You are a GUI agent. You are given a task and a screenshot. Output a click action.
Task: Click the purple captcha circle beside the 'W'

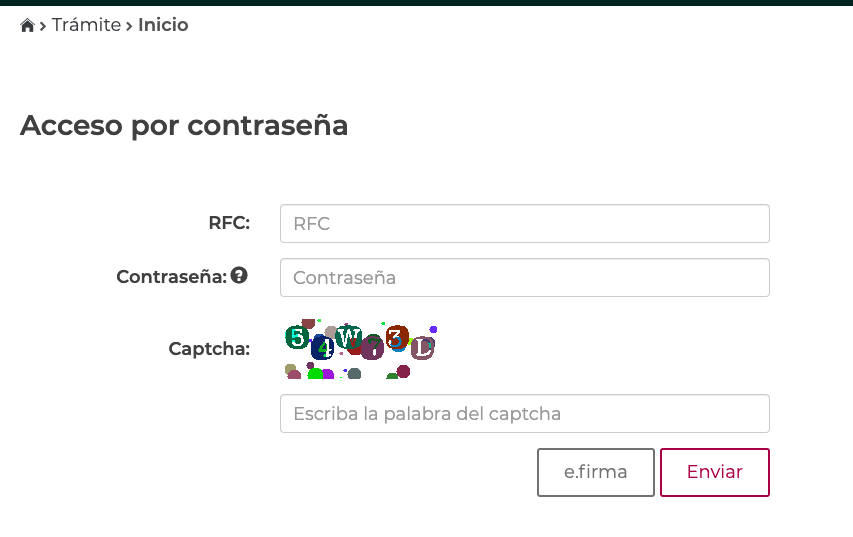click(373, 347)
